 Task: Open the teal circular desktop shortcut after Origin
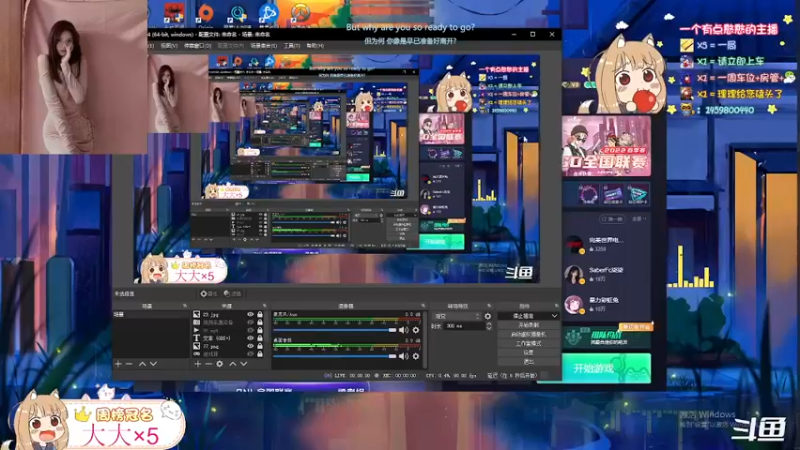coord(238,14)
